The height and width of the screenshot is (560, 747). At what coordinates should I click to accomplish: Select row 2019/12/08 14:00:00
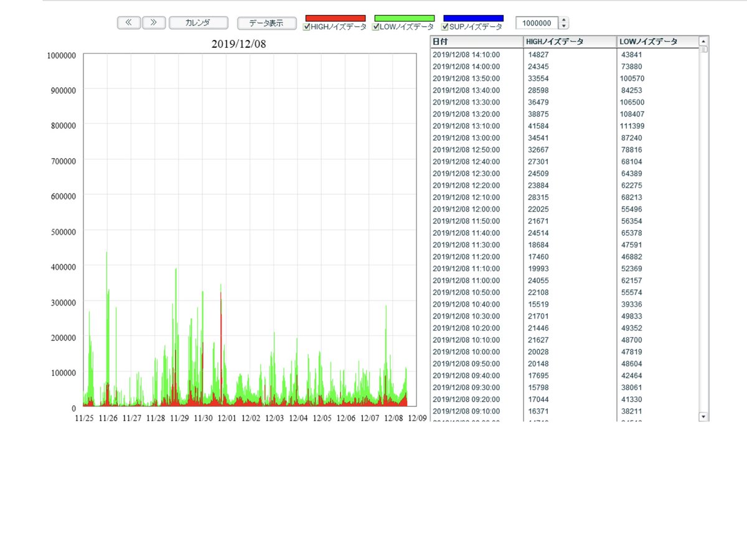click(x=565, y=67)
